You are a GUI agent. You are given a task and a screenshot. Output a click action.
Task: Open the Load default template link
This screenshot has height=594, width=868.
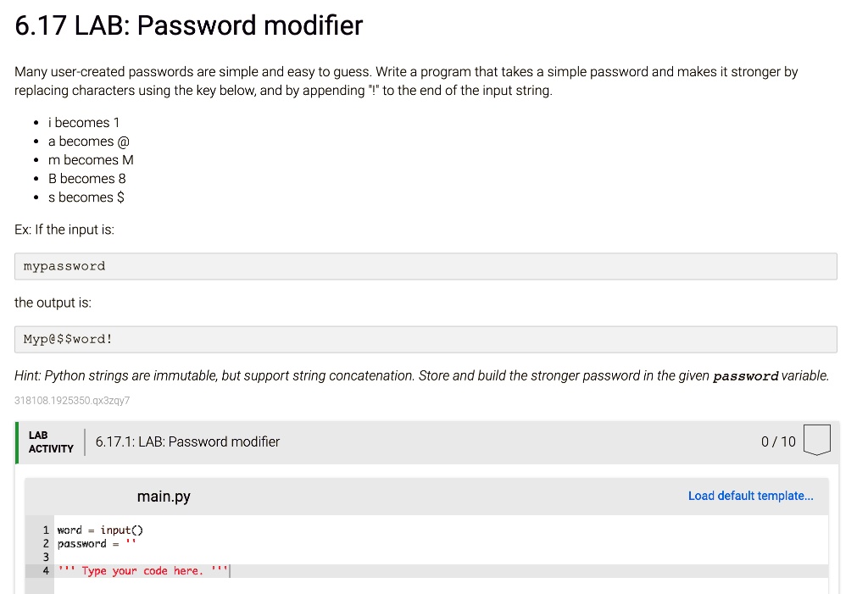pyautogui.click(x=751, y=496)
